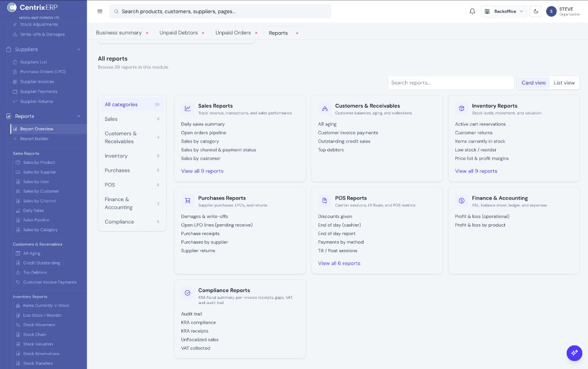Click the Sales Reports chart icon
Image resolution: width=588 pixels, height=369 pixels.
click(x=188, y=109)
